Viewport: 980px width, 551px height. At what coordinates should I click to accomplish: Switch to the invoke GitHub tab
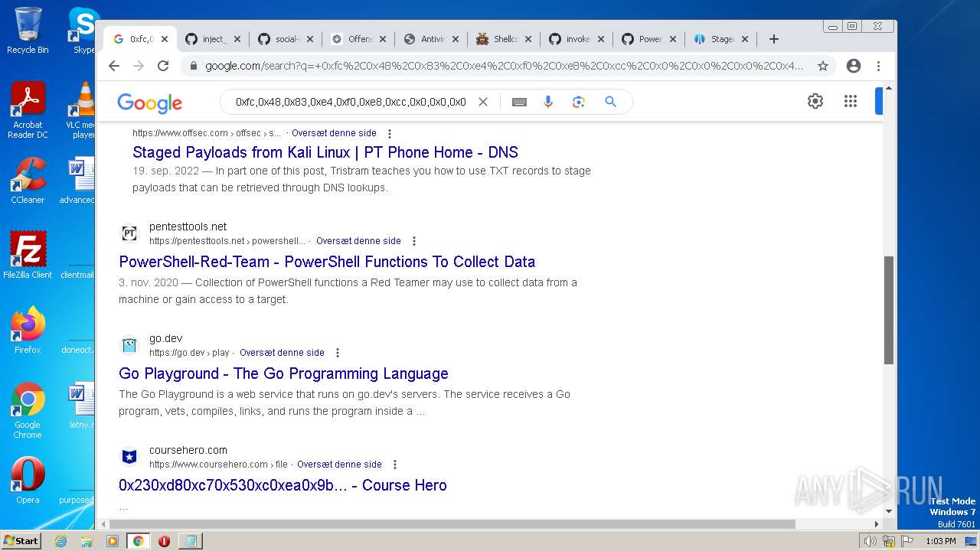click(570, 39)
